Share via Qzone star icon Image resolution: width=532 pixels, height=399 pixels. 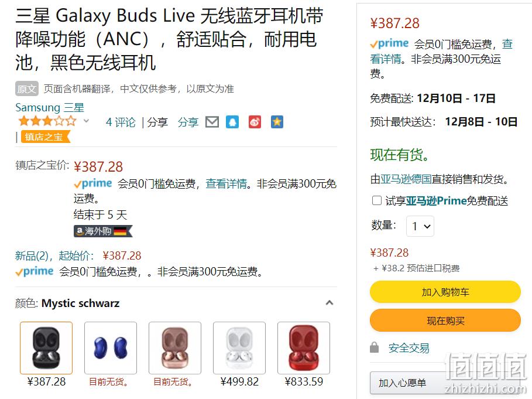[x=277, y=122]
